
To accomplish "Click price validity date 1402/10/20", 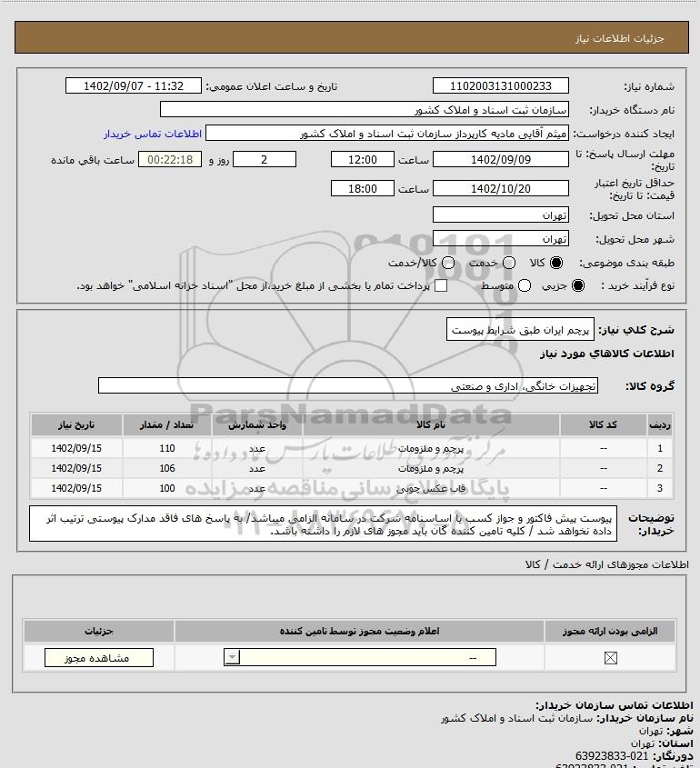I will (501, 188).
